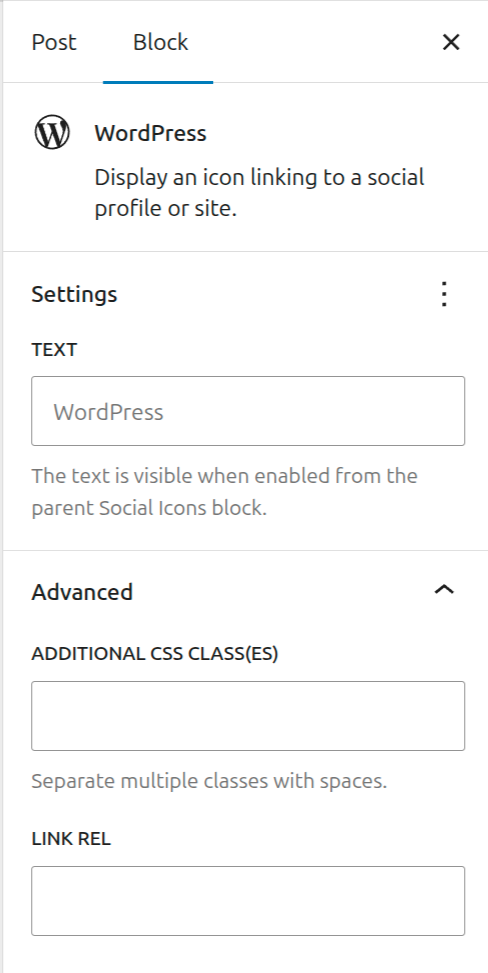Click the gray editor edge beside the sidebar
The image size is (488, 973).
coord(2,486)
